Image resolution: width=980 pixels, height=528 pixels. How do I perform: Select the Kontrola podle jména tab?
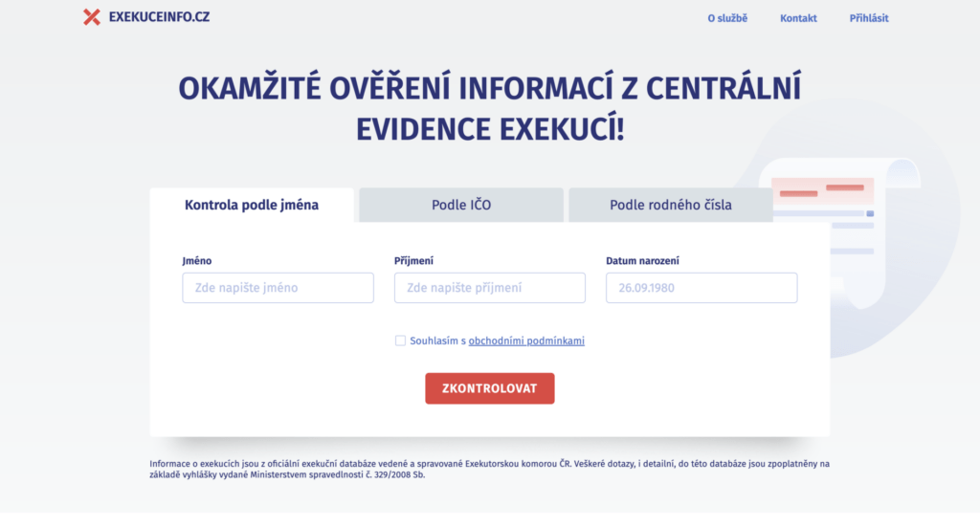click(x=252, y=205)
